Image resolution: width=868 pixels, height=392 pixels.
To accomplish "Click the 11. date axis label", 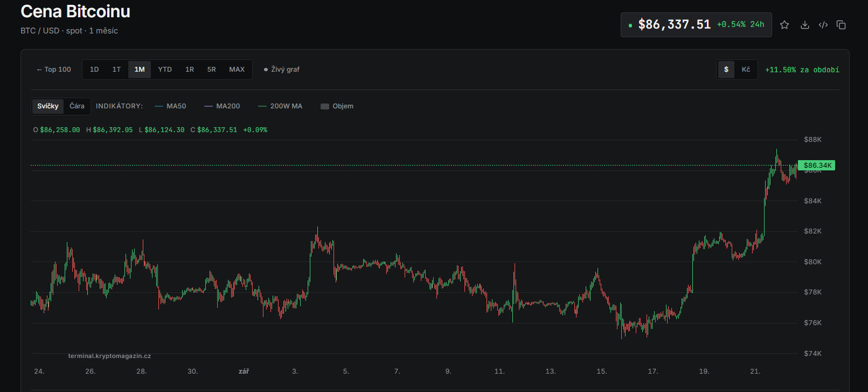I will tap(499, 372).
